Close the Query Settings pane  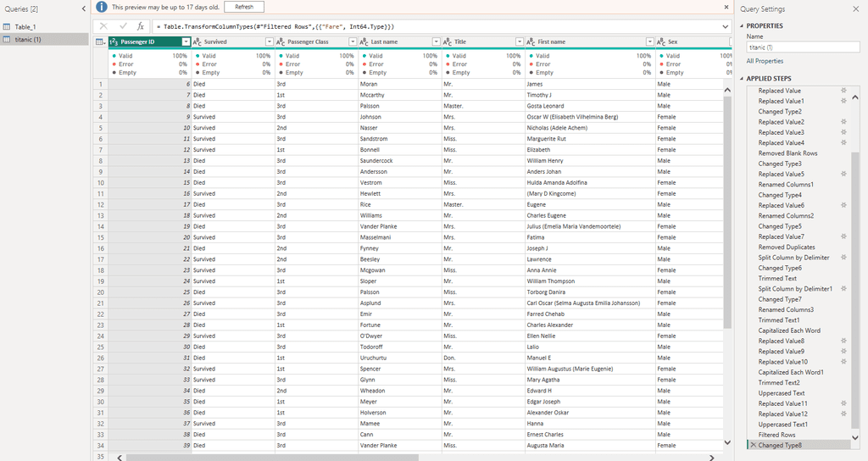[x=855, y=8]
